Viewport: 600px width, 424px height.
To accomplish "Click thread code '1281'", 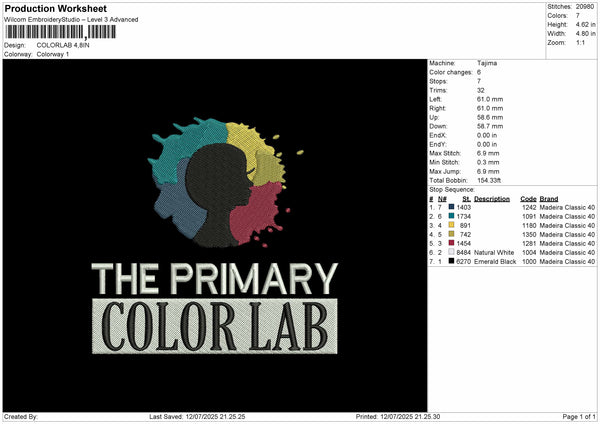I will tap(529, 243).
